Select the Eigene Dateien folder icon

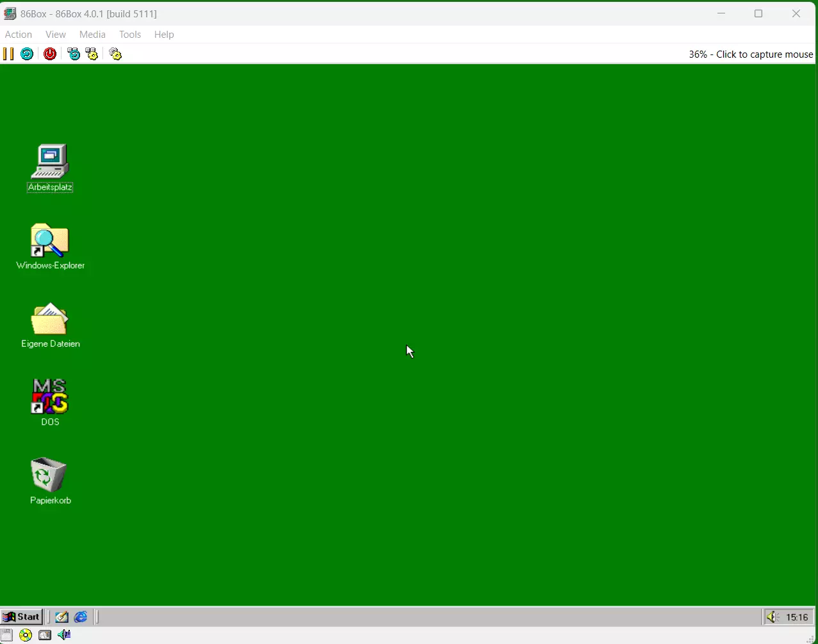(50, 318)
